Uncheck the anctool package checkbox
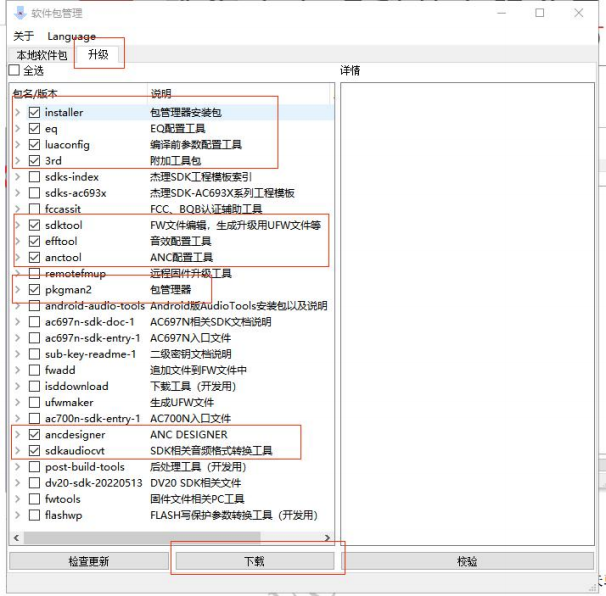 coord(34,257)
